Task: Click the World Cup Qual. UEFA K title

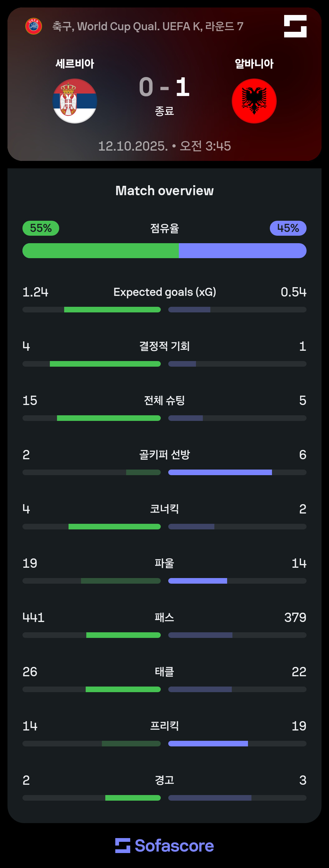Action: tap(147, 26)
